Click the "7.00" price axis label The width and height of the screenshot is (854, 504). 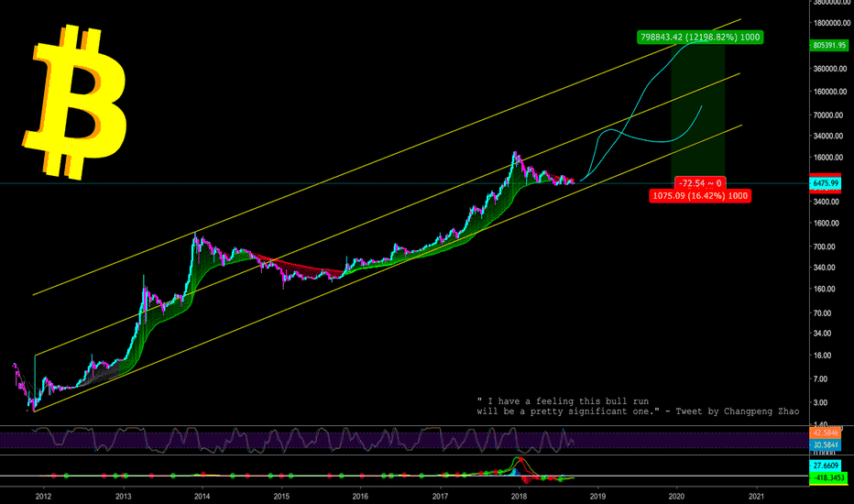(x=821, y=378)
